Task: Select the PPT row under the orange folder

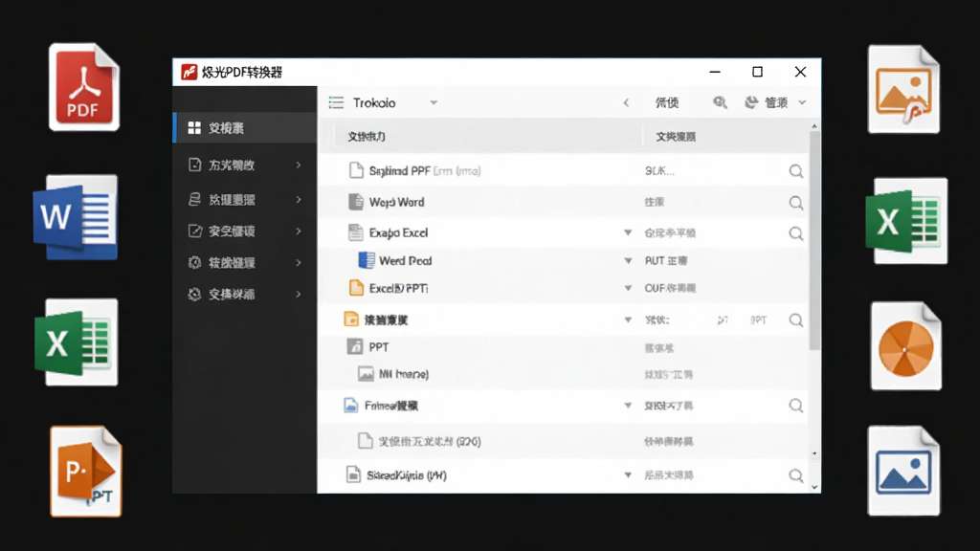Action: [564, 347]
